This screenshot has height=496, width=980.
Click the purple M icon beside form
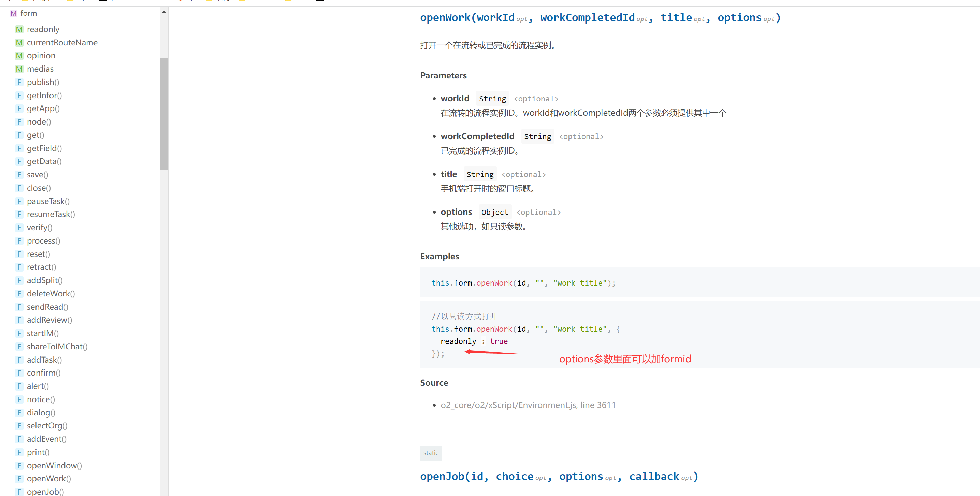click(x=13, y=13)
